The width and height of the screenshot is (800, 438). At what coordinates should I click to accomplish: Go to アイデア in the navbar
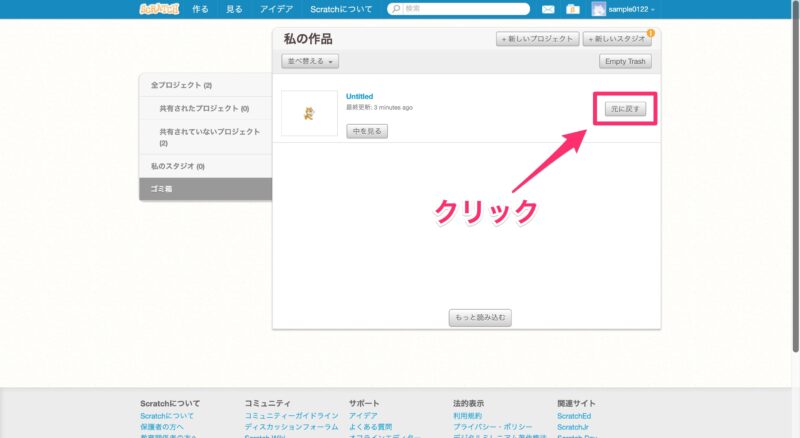[276, 9]
